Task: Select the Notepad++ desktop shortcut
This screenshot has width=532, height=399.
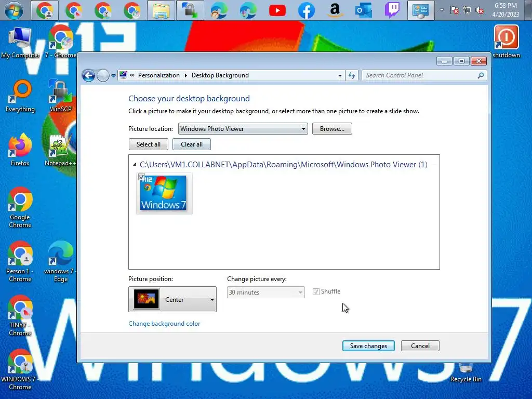Action: click(x=61, y=150)
